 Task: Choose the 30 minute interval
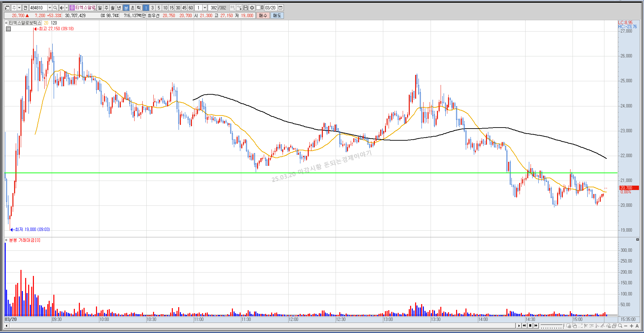[178, 8]
